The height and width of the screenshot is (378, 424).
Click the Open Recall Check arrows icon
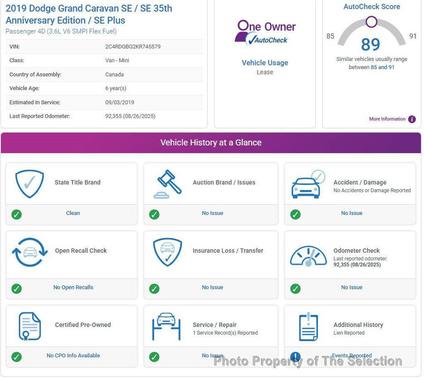[x=30, y=252]
